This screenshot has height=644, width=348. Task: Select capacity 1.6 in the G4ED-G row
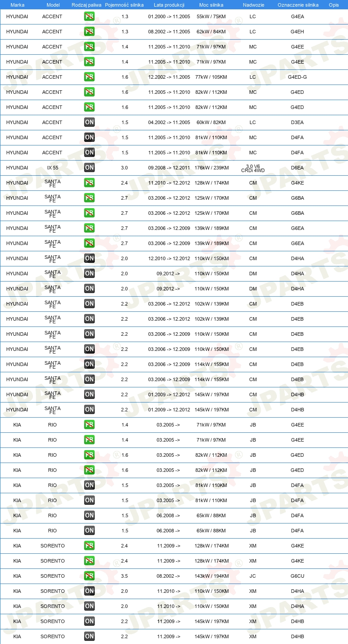point(125,77)
